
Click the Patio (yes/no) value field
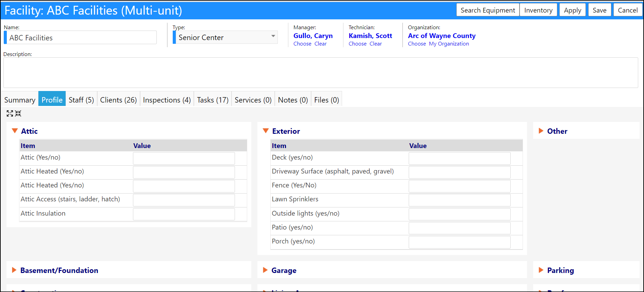tap(460, 228)
